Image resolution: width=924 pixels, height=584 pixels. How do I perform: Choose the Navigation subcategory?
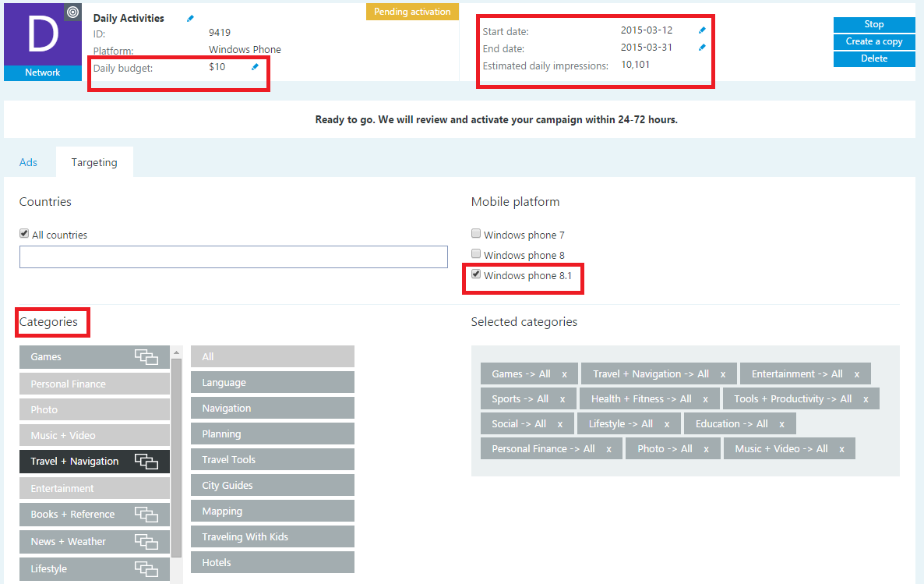272,409
